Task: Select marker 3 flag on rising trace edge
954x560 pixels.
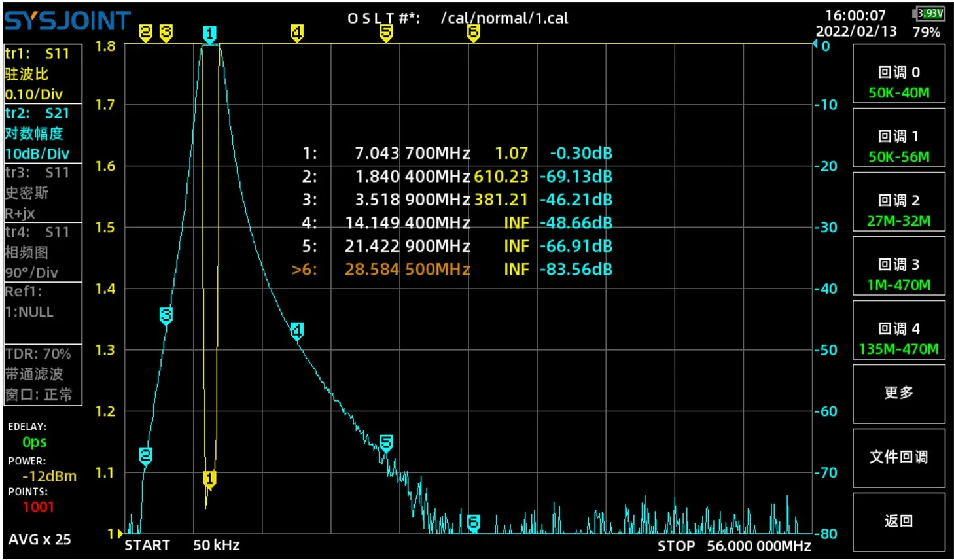Action: pos(166,315)
